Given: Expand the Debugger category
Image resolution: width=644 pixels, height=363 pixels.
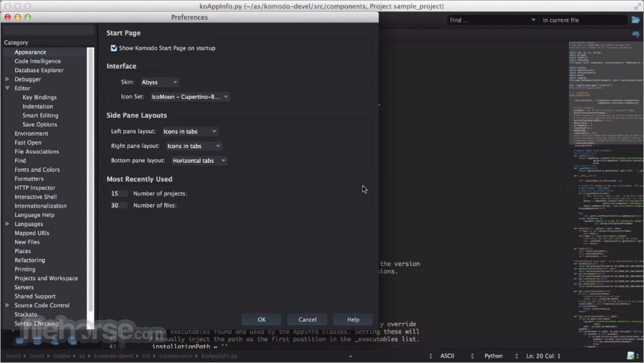Looking at the screenshot, I should pyautogui.click(x=7, y=79).
